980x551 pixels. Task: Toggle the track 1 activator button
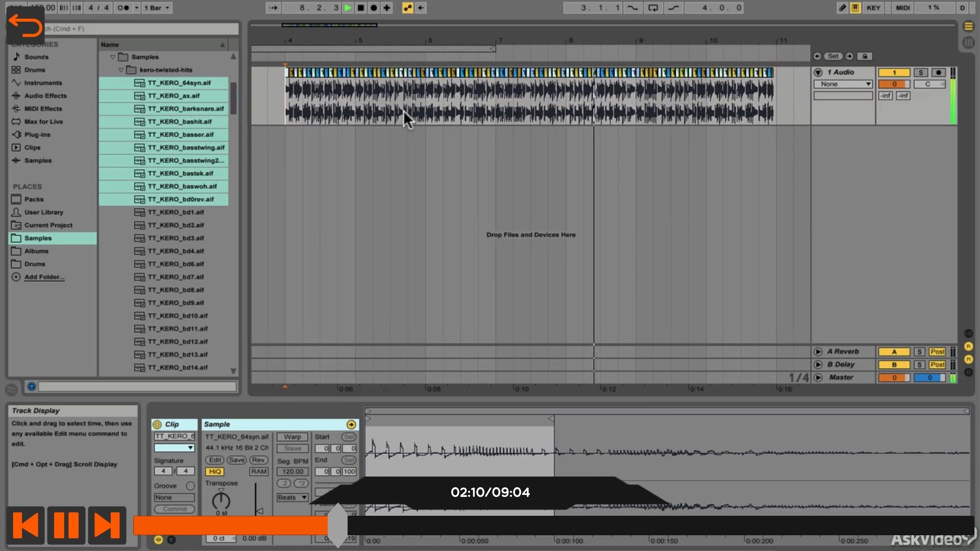point(894,72)
